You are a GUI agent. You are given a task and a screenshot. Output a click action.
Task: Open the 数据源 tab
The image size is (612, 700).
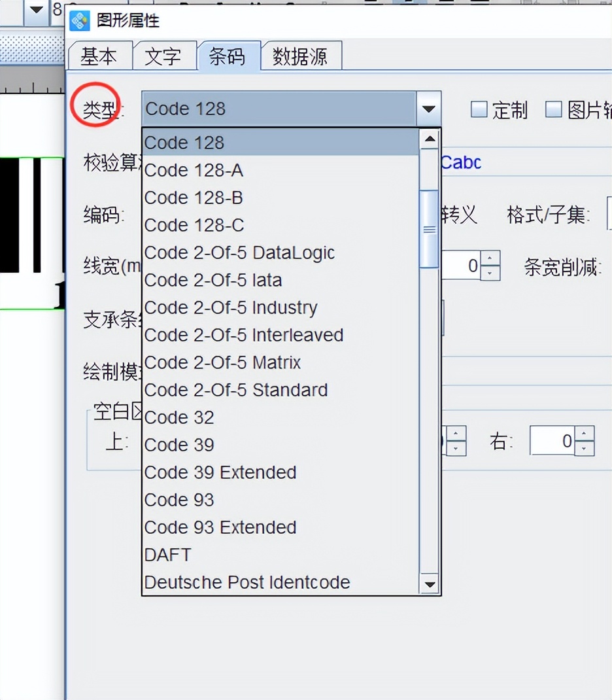click(301, 56)
